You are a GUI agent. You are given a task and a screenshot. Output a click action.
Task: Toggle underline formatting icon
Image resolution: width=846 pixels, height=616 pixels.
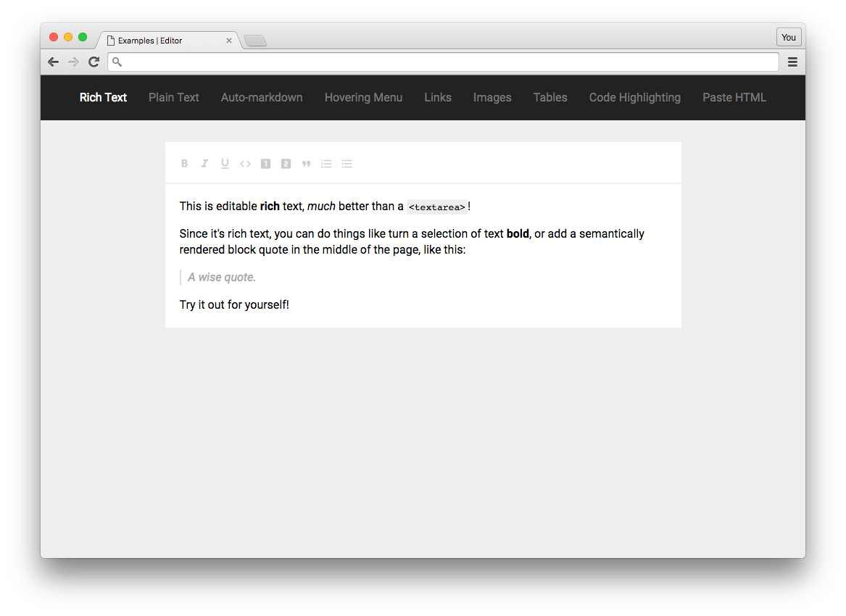[225, 164]
